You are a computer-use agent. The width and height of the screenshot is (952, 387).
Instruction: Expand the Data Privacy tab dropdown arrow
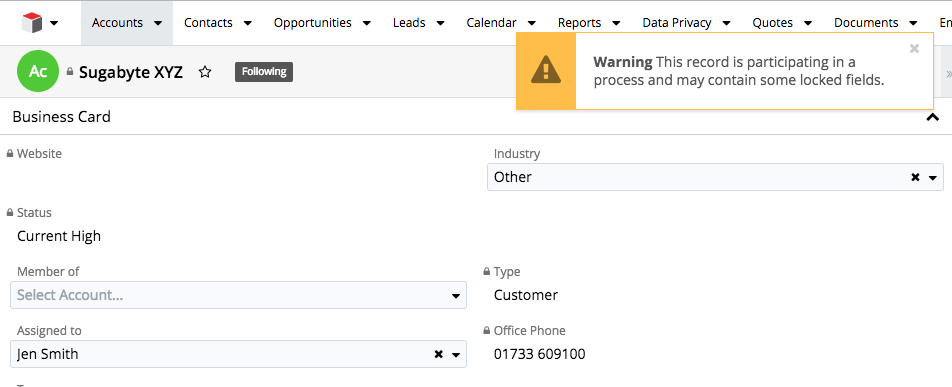[x=726, y=23]
